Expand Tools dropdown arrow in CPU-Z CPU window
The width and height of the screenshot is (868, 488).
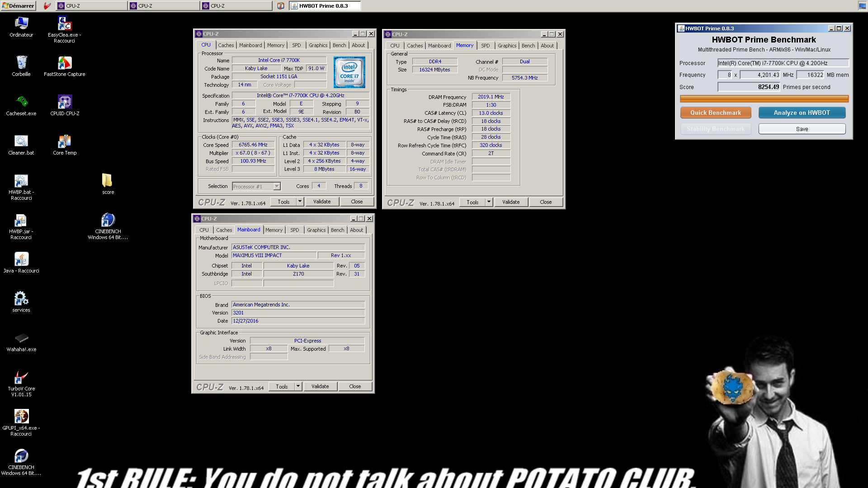coord(300,202)
